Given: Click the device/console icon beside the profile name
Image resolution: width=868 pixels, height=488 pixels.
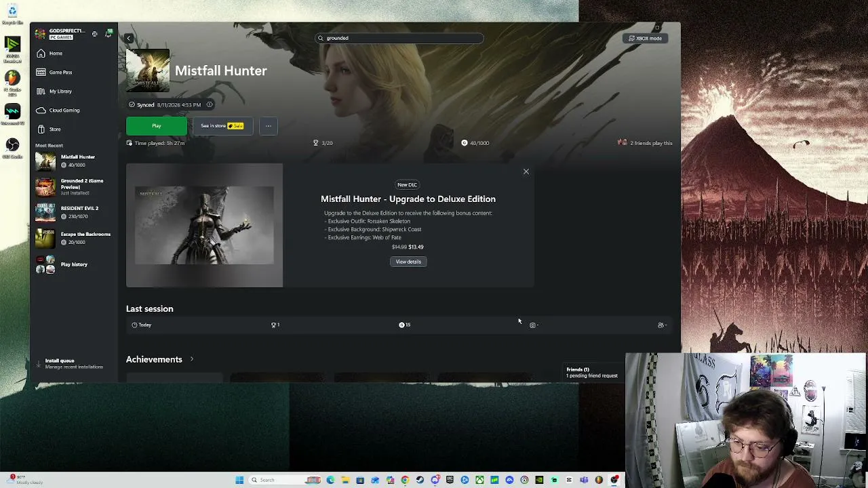Looking at the screenshot, I should [94, 34].
